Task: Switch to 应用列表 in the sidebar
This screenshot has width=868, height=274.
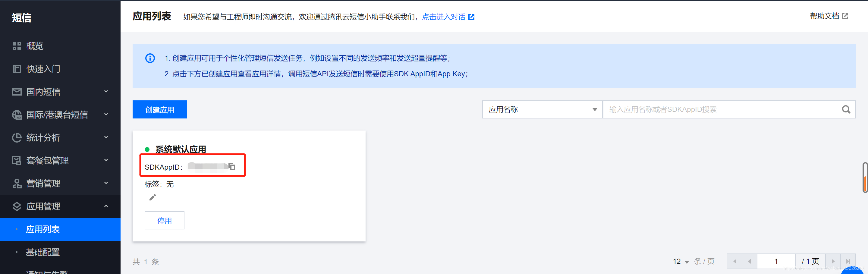Action: 43,229
